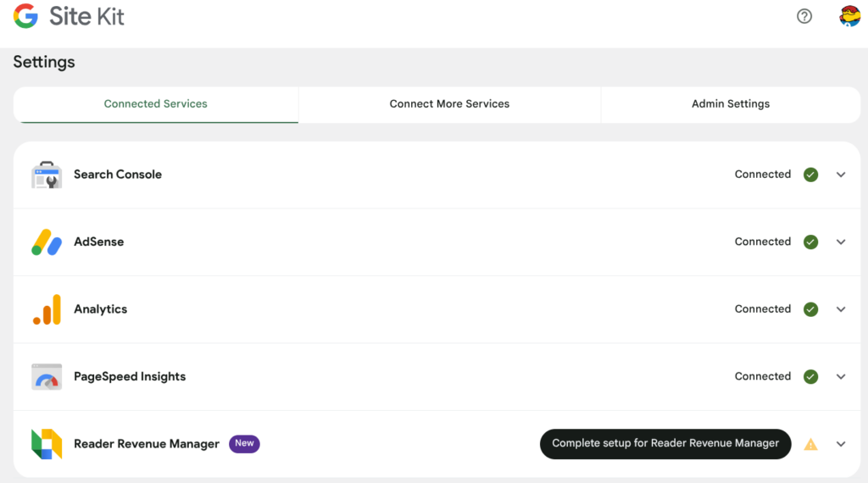Screen dimensions: 868x483
Task: Click the AdSense label
Action: (x=99, y=242)
